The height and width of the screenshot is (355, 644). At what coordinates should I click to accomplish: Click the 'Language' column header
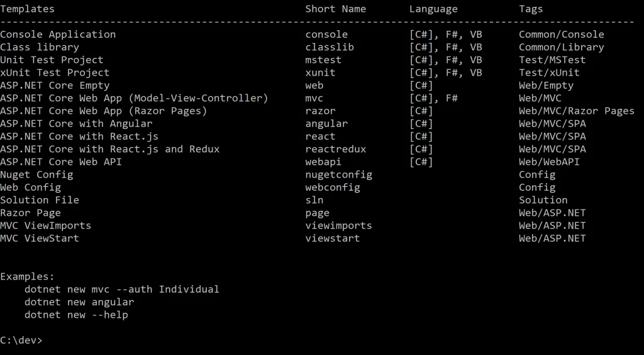[x=433, y=9]
